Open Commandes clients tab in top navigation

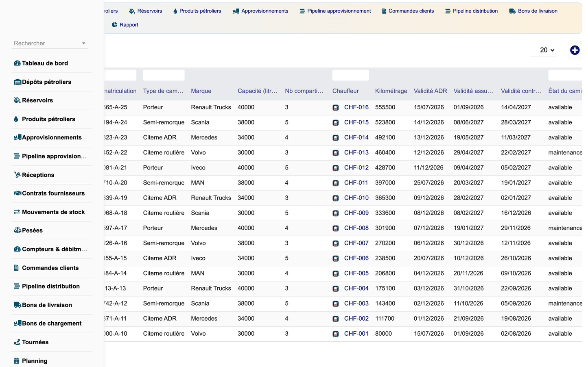[x=408, y=11]
